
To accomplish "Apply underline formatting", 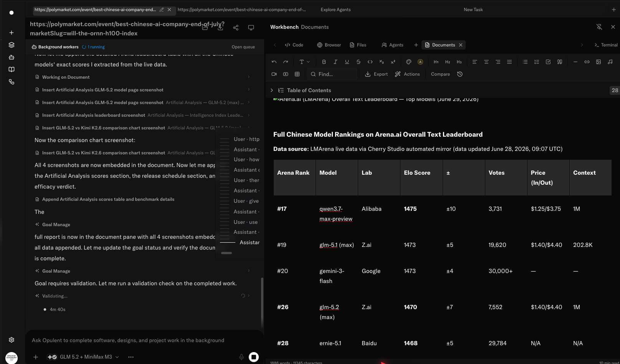I will click(347, 62).
